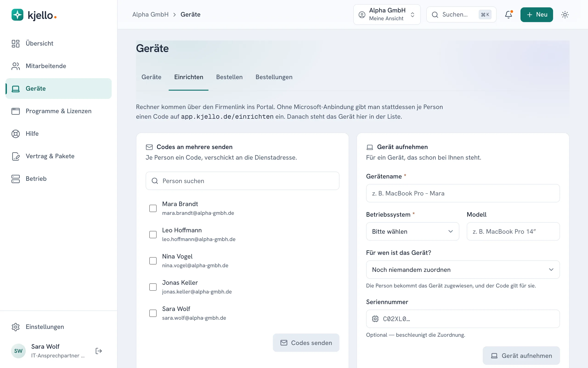588x368 pixels.
Task: Open the Hilfe lifebuoy icon
Action: pyautogui.click(x=16, y=134)
